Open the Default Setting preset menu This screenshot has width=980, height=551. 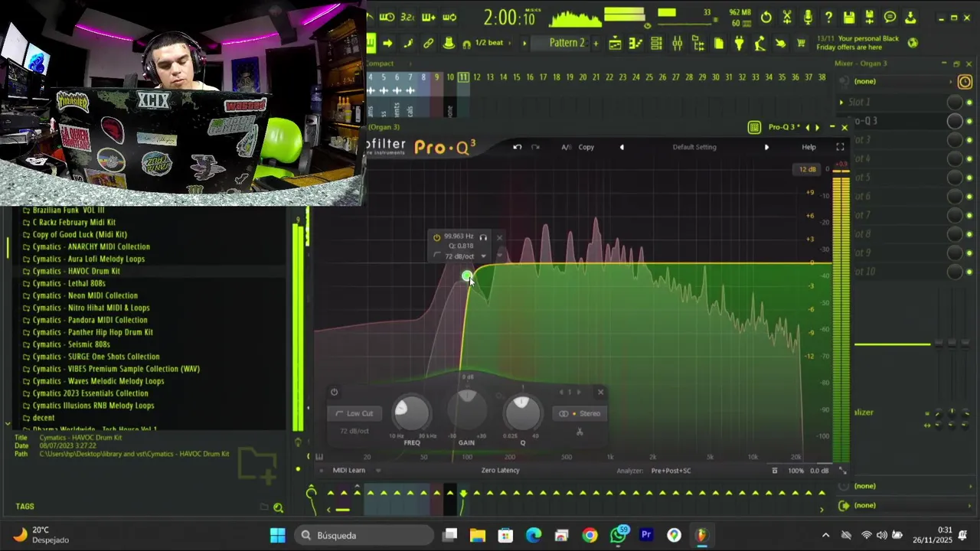click(694, 147)
